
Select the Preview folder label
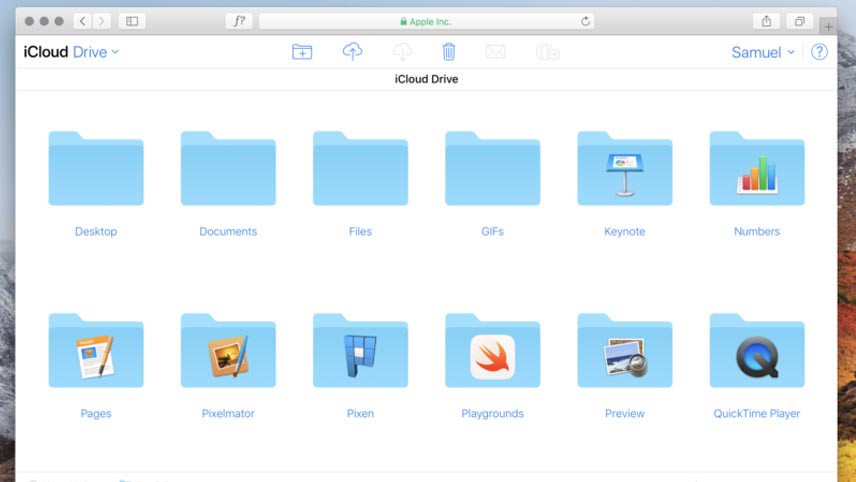pyautogui.click(x=625, y=414)
